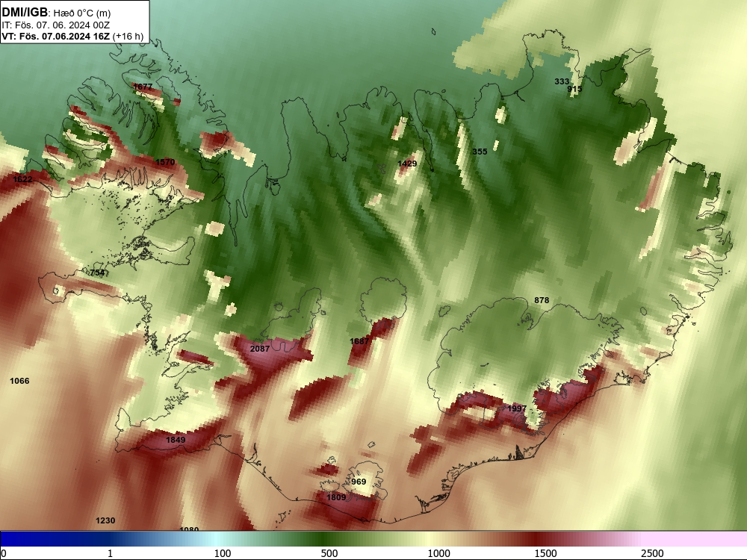Viewport: 747px width, 560px height.
Task: Click the 1997 value on Vatnajökull
Action: [518, 408]
